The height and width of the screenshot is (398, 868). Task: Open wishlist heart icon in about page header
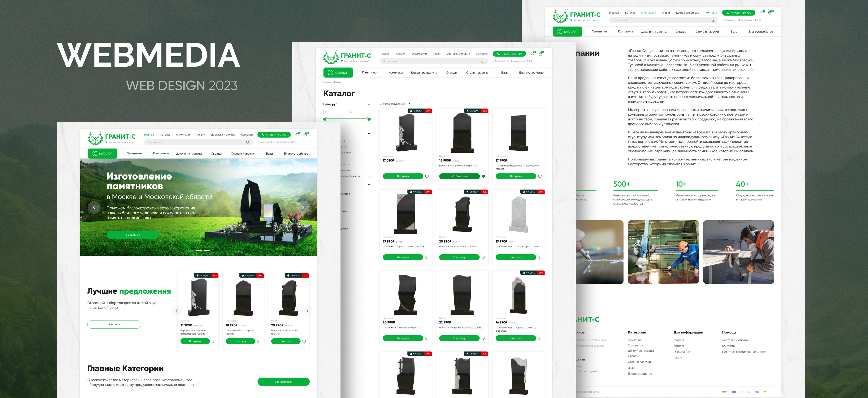click(762, 13)
